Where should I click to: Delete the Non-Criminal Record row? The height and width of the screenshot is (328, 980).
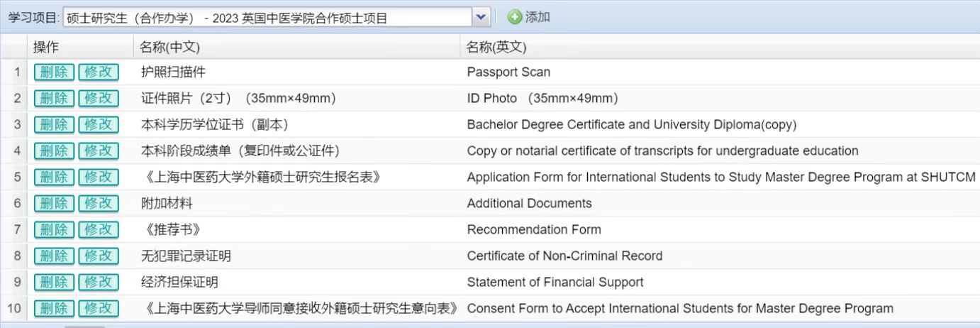(54, 256)
